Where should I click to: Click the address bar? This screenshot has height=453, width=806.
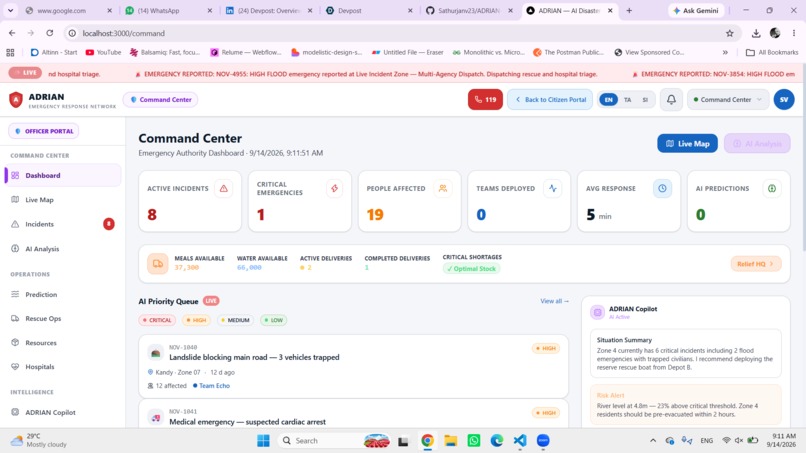tap(401, 33)
